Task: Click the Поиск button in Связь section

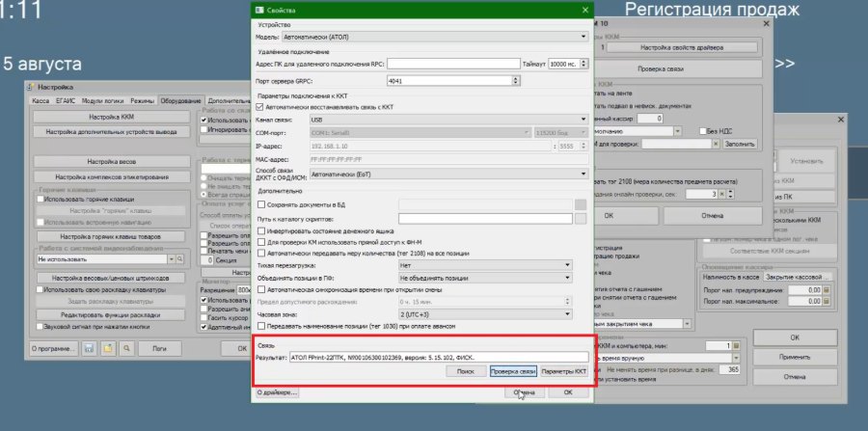Action: pos(467,371)
